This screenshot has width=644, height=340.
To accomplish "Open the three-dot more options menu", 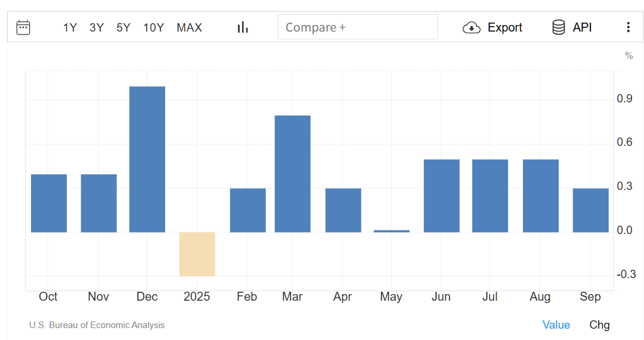I will pos(628,27).
